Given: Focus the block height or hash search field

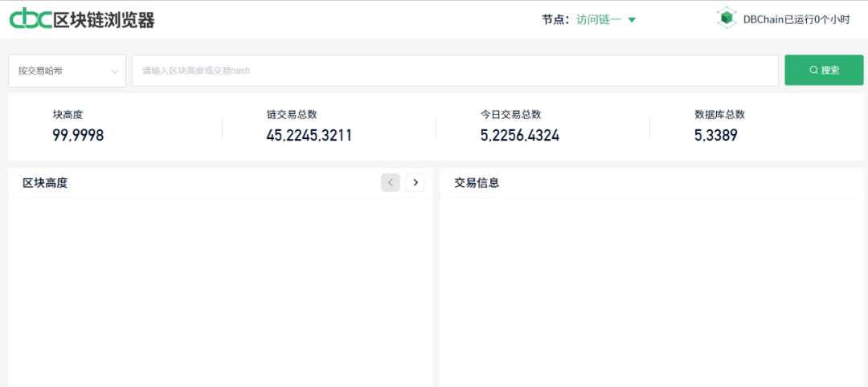Looking at the screenshot, I should (x=455, y=71).
